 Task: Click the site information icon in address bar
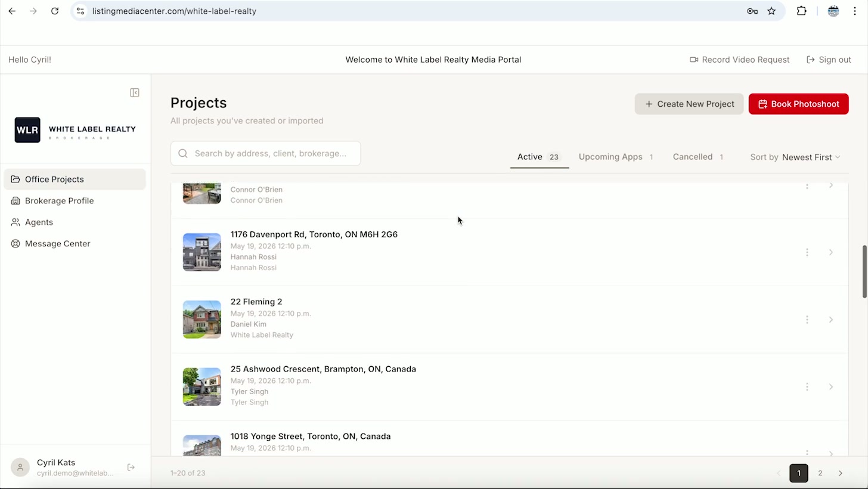tap(80, 11)
